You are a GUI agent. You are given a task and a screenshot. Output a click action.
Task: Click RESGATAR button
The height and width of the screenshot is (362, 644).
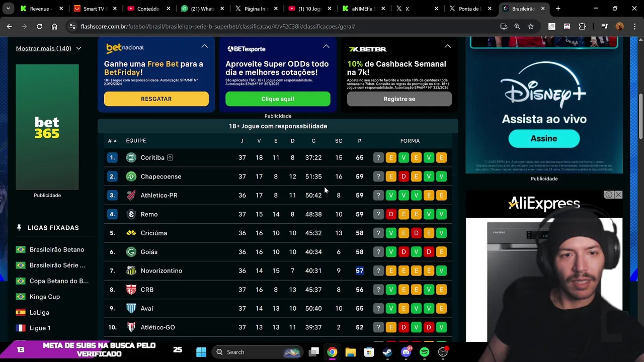(x=156, y=99)
